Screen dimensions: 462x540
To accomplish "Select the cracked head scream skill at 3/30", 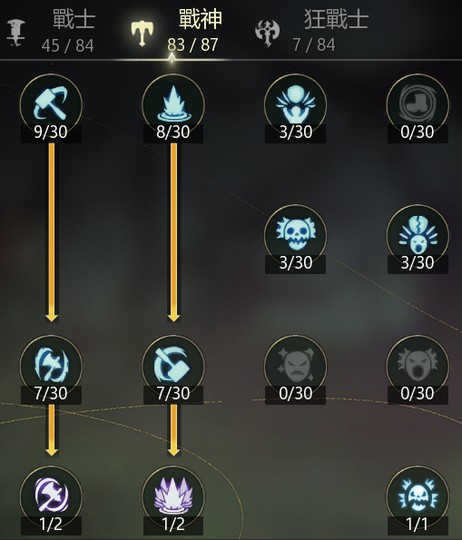I will pyautogui.click(x=418, y=236).
